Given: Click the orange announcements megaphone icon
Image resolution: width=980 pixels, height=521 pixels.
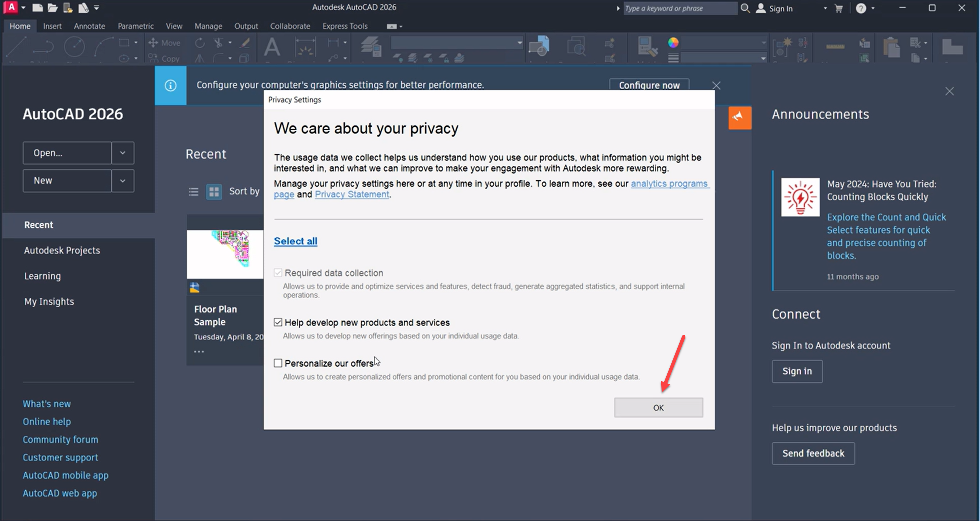Looking at the screenshot, I should (x=740, y=118).
